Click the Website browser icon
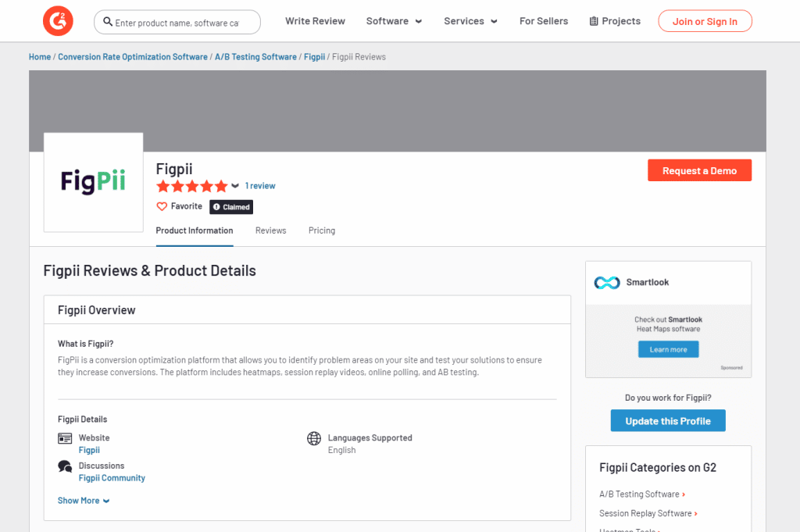 tap(65, 438)
